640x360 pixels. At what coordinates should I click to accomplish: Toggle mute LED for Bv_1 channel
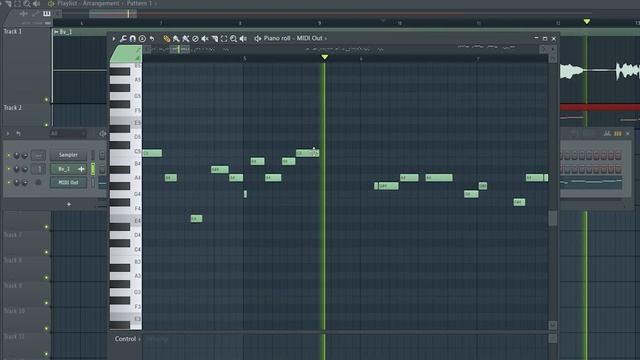click(x=9, y=169)
